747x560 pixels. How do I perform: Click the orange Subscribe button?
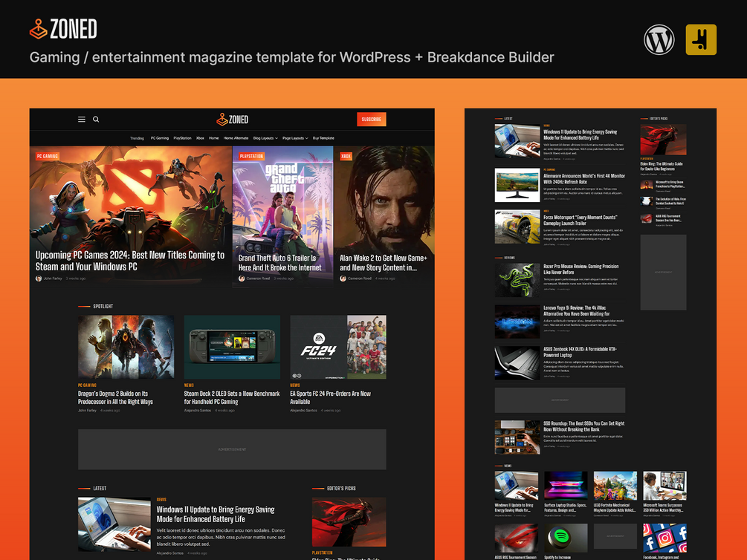pos(371,120)
